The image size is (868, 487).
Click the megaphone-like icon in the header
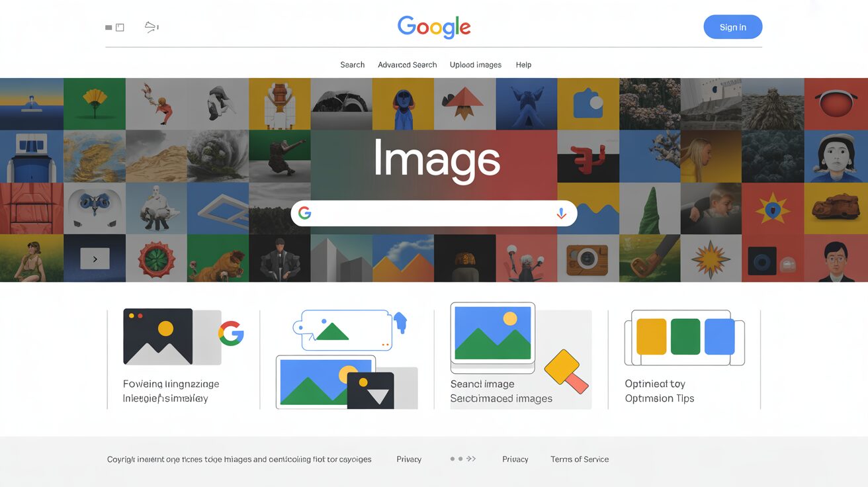pos(152,27)
